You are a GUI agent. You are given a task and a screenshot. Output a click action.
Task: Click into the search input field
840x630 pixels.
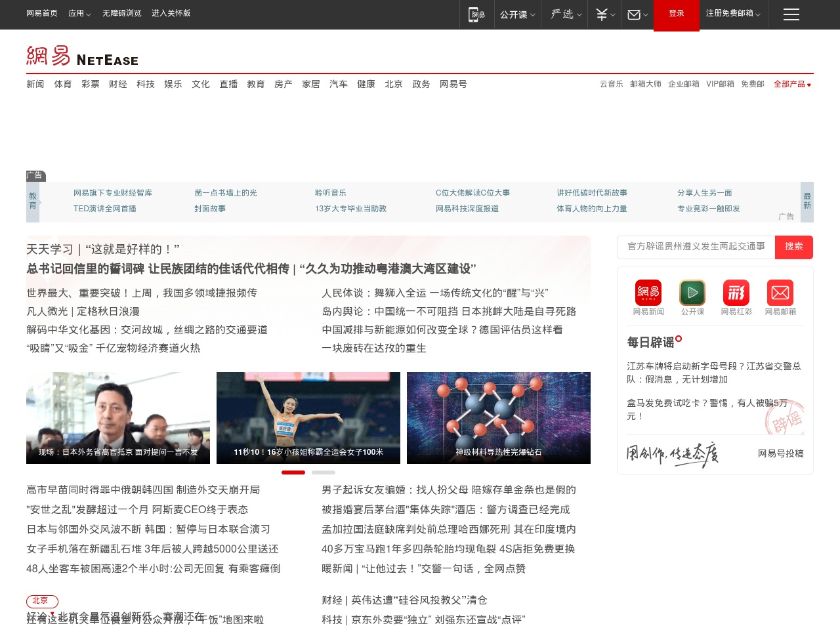[x=696, y=247]
